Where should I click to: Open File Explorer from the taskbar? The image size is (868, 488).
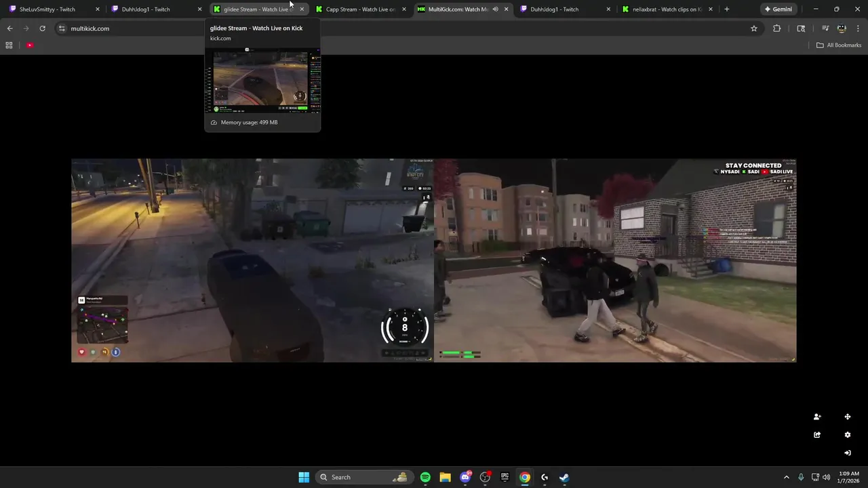445,477
